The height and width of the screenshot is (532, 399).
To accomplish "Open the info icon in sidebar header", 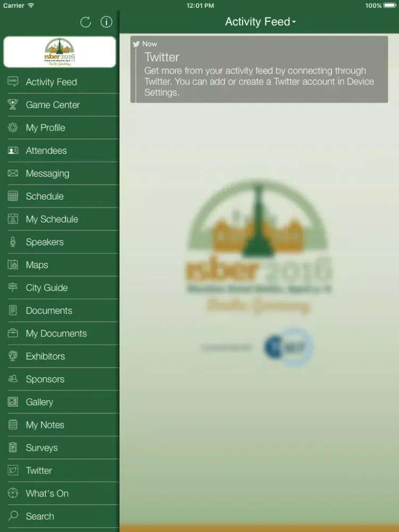I will coord(106,22).
